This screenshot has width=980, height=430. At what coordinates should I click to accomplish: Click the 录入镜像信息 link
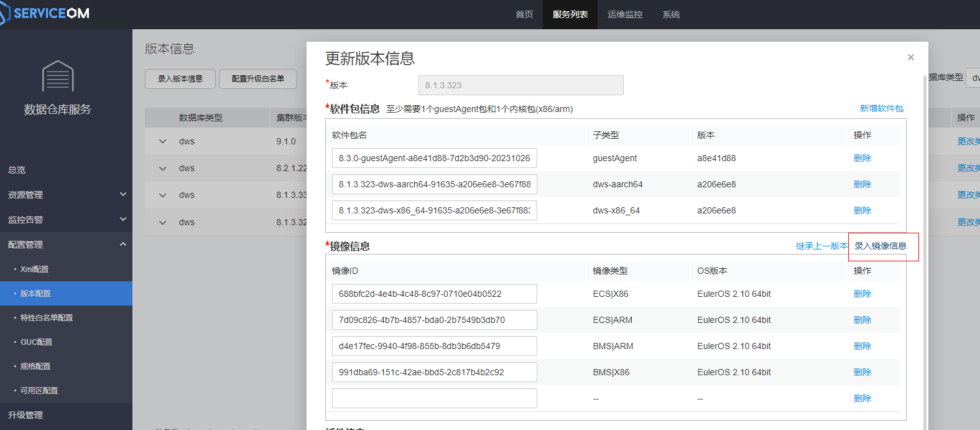point(881,246)
